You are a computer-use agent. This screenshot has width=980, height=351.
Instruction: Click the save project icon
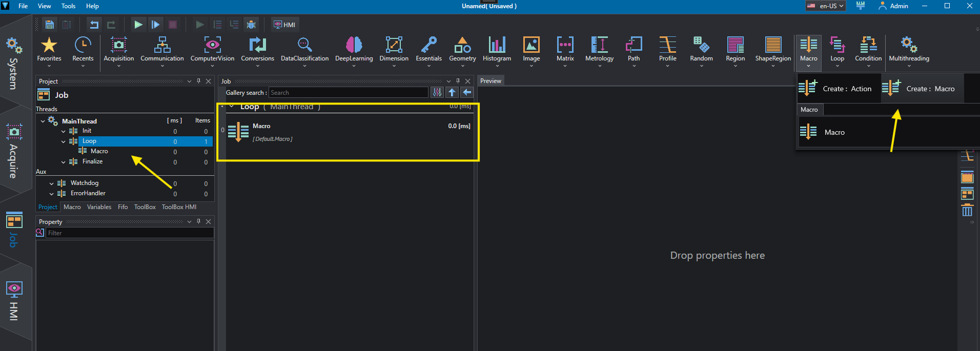49,25
